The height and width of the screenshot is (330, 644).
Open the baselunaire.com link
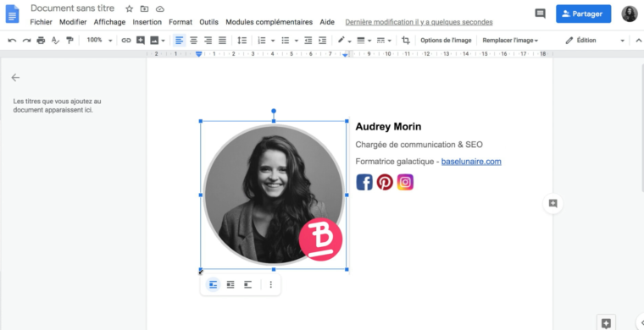(x=471, y=162)
